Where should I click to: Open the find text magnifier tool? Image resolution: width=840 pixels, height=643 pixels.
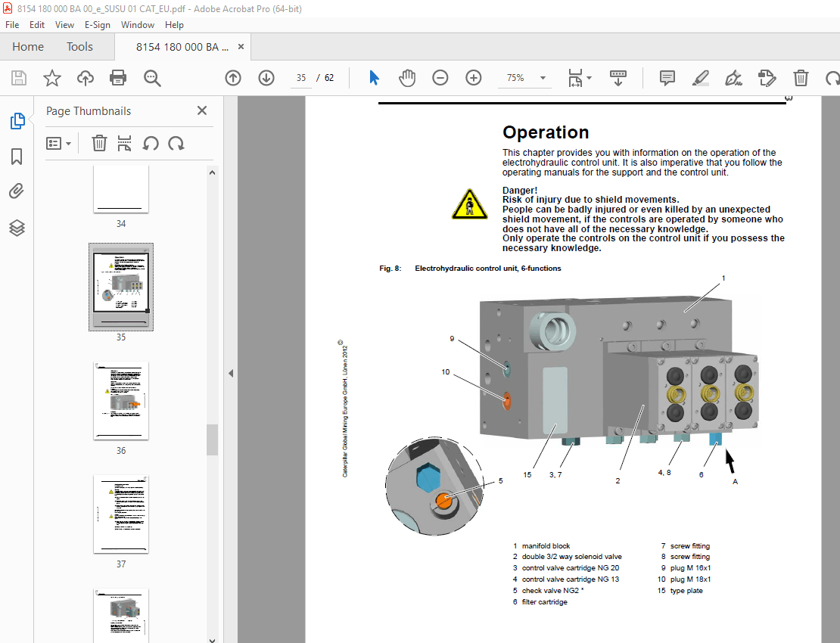click(x=152, y=78)
